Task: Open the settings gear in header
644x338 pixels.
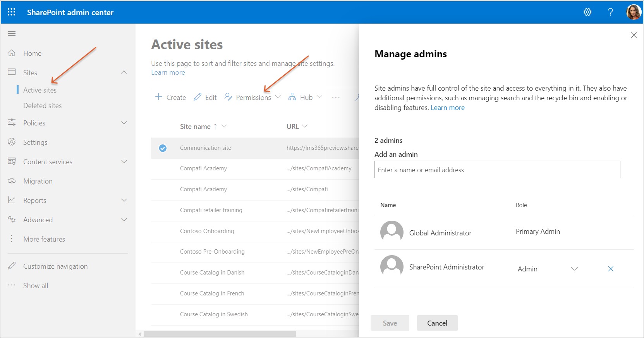Action: (x=587, y=12)
